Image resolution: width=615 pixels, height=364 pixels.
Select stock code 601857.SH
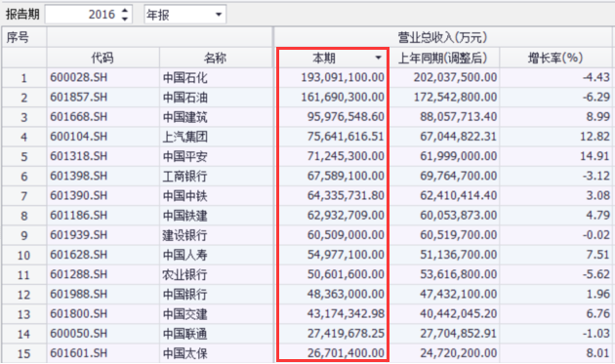tap(78, 97)
